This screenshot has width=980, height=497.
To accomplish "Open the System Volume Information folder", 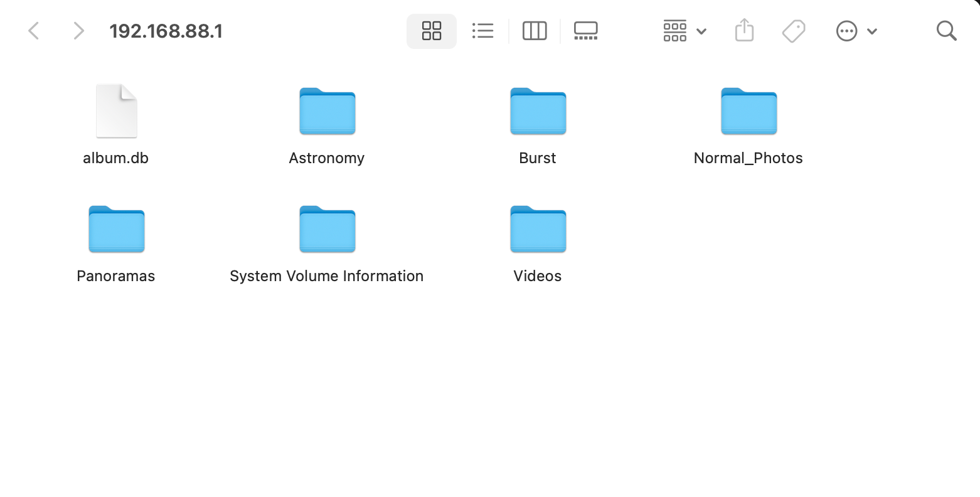I will point(326,230).
